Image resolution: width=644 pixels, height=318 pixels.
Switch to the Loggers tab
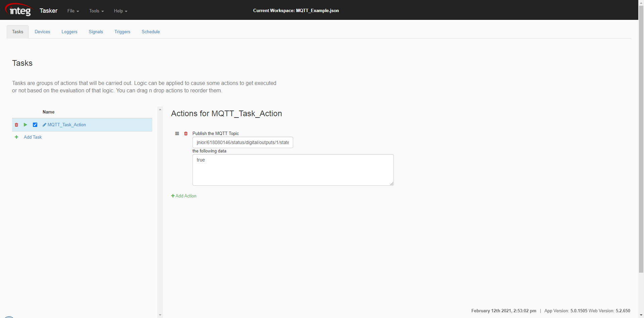point(69,32)
